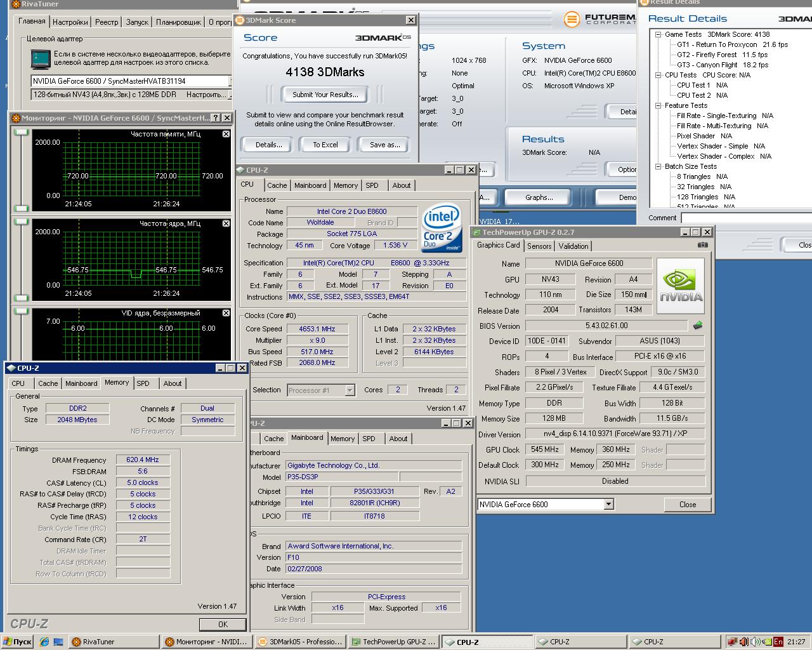Click OK in CPU-Z memory window
This screenshot has width=812, height=650.
click(x=223, y=625)
